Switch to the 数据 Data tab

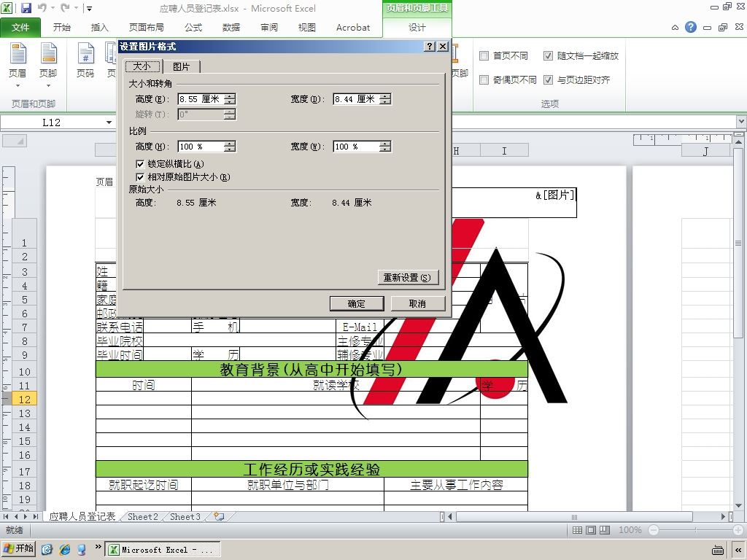pyautogui.click(x=231, y=28)
